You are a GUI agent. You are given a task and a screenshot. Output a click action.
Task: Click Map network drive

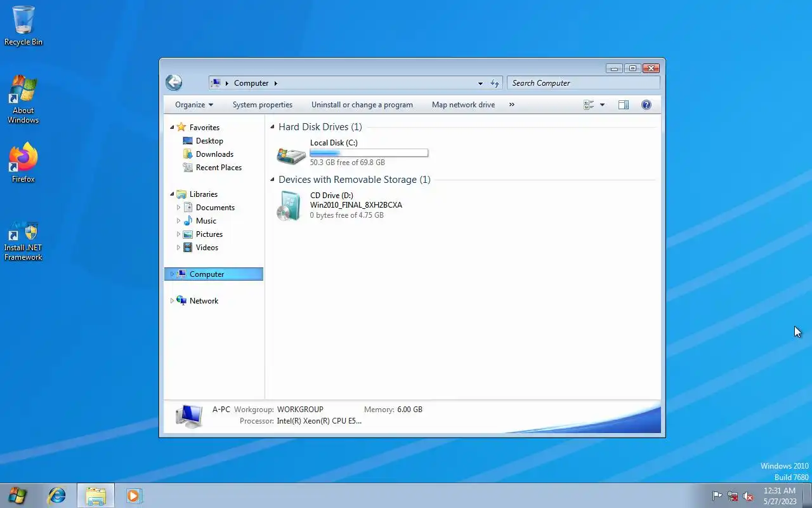coord(463,105)
